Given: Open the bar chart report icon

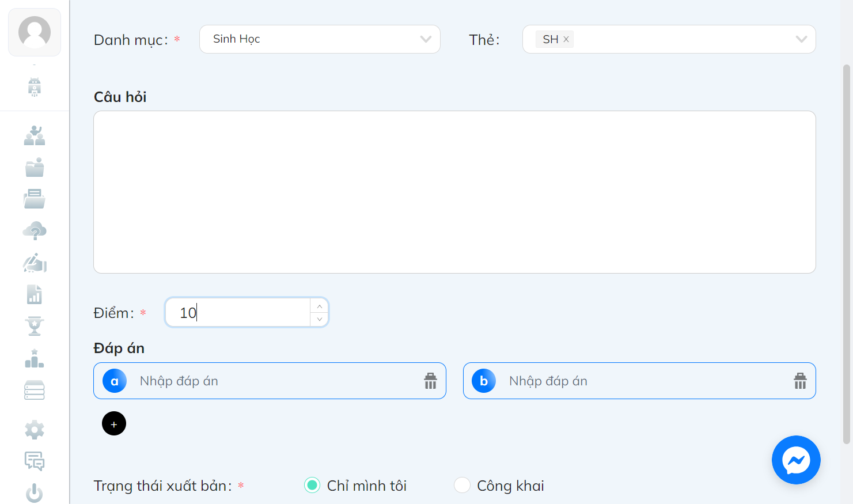Looking at the screenshot, I should [35, 294].
